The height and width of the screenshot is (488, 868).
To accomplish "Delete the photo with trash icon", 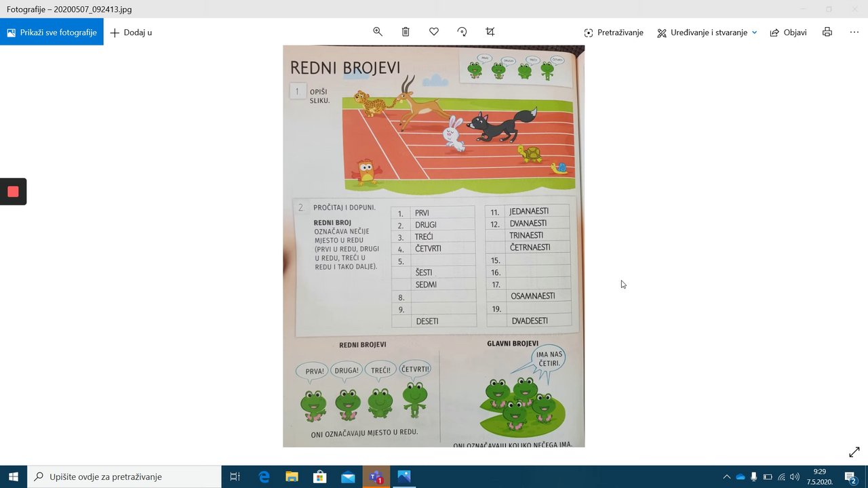I will 406,32.
